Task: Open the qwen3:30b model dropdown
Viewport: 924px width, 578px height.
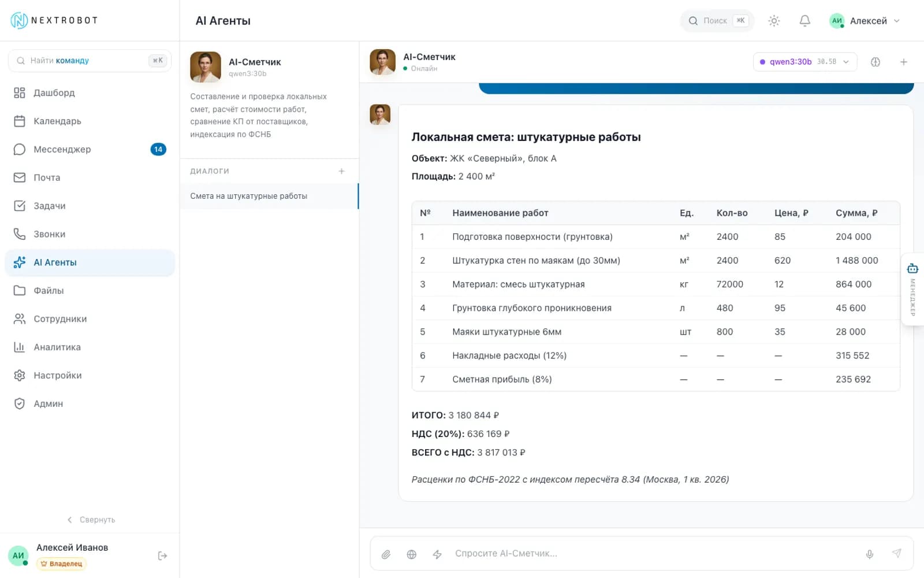Action: pos(804,62)
